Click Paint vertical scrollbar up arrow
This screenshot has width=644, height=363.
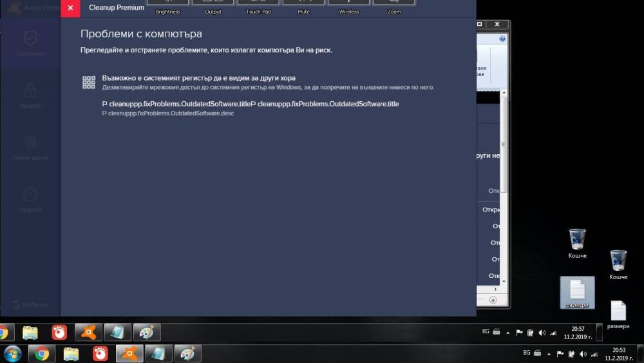click(504, 93)
